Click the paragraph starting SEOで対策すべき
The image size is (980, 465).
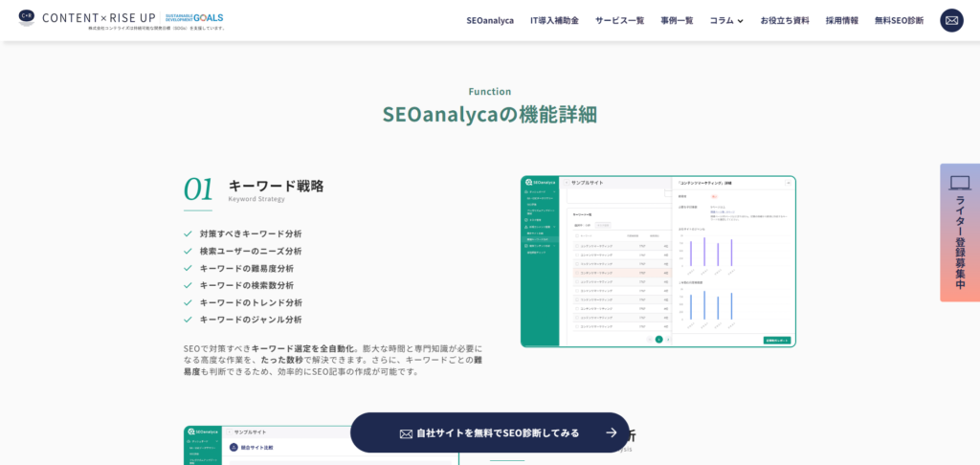click(x=333, y=360)
